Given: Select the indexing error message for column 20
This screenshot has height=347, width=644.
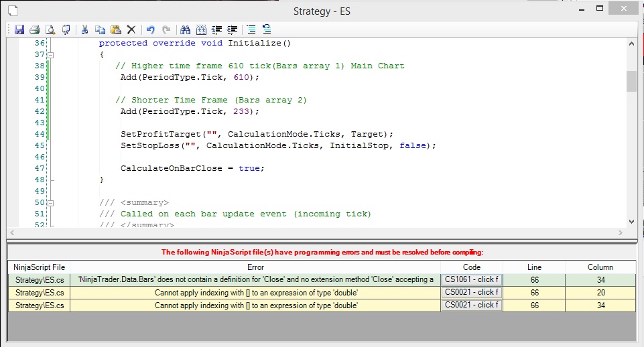Looking at the screenshot, I should click(x=255, y=293).
